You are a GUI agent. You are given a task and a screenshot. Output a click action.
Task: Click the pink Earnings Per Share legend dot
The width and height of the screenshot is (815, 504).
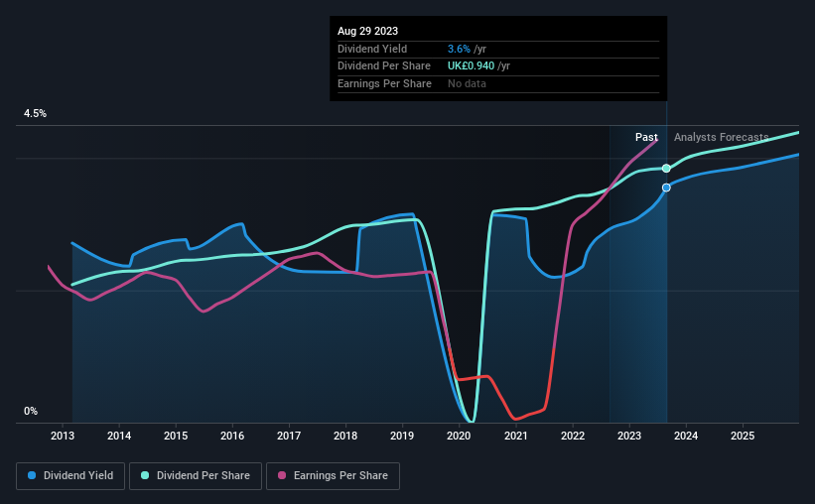(x=282, y=475)
